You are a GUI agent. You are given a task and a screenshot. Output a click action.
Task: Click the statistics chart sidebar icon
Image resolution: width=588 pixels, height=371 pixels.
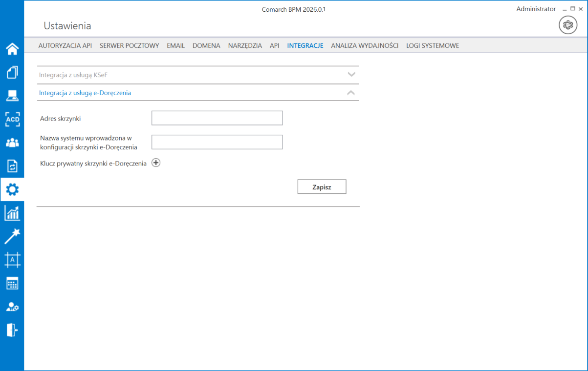tap(12, 213)
